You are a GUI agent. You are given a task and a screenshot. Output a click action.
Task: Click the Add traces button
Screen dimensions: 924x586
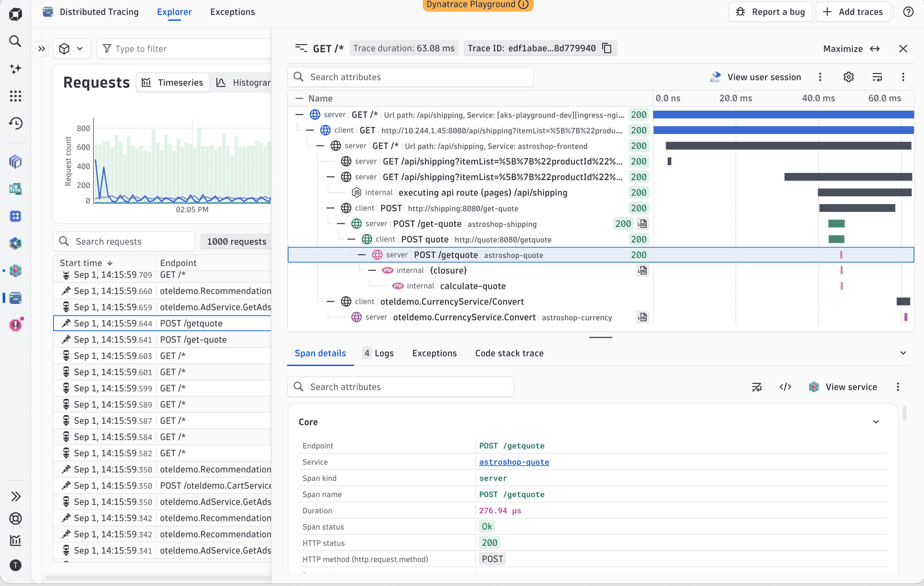pos(853,12)
